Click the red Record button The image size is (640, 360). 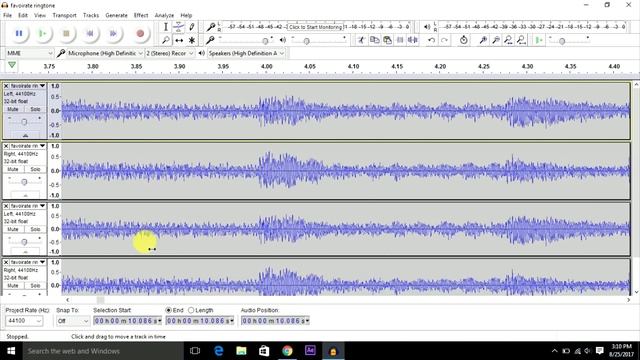140,33
